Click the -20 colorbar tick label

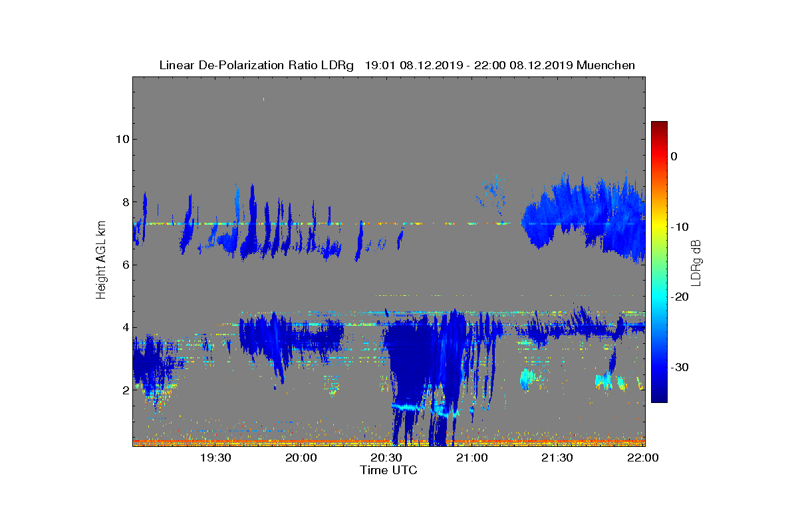(679, 297)
